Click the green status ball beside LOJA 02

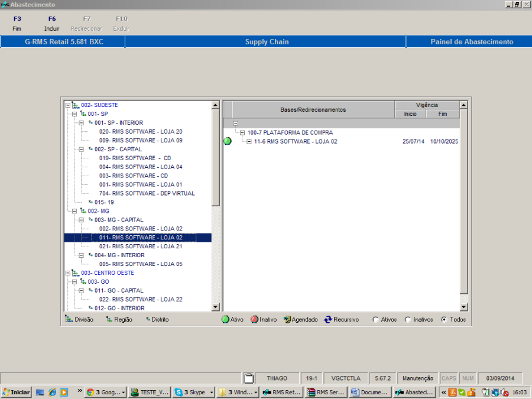[x=228, y=141]
